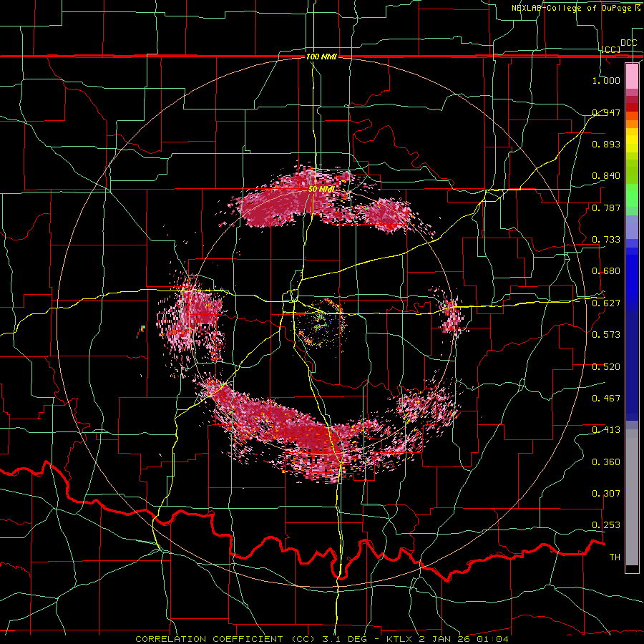Image resolution: width=644 pixels, height=644 pixels.
Task: Click the 0.787 scale value
Action: [x=606, y=208]
